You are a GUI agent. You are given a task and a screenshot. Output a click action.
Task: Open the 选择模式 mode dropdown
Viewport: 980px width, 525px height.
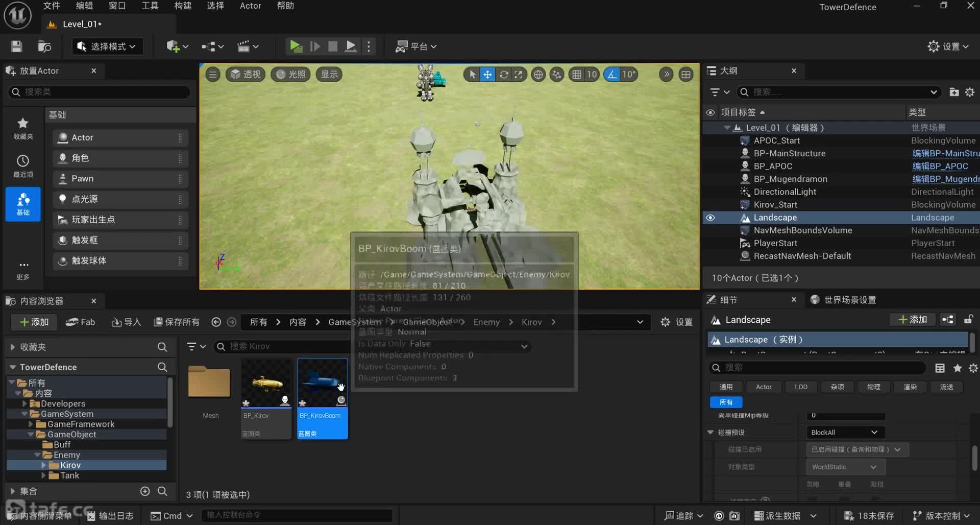[x=107, y=46]
